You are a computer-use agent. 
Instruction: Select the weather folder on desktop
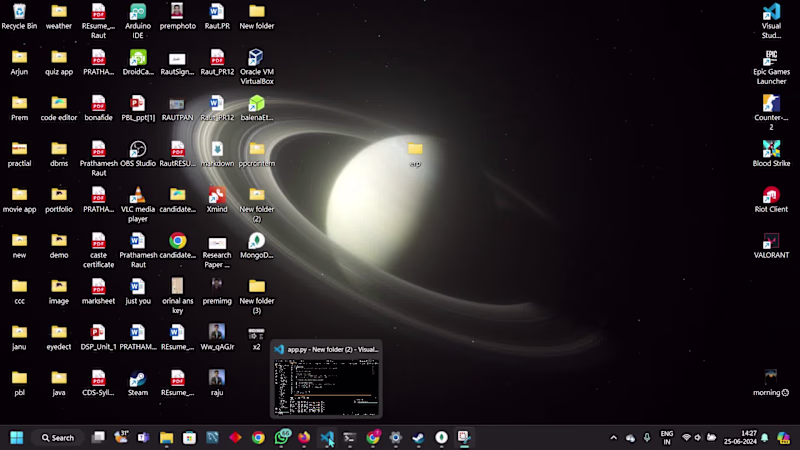(59, 16)
